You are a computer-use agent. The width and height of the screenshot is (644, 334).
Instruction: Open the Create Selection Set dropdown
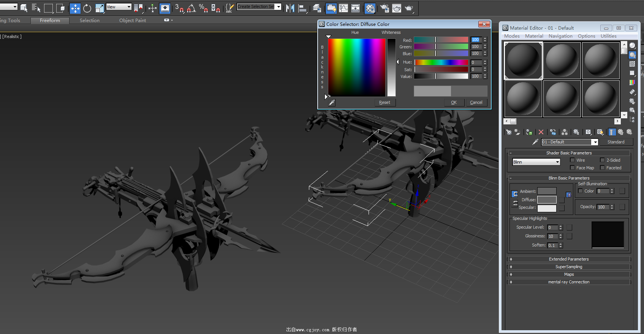point(259,6)
